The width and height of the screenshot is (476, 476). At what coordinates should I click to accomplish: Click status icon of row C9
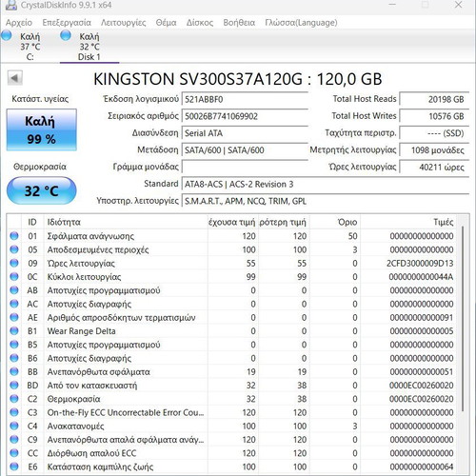(14, 440)
